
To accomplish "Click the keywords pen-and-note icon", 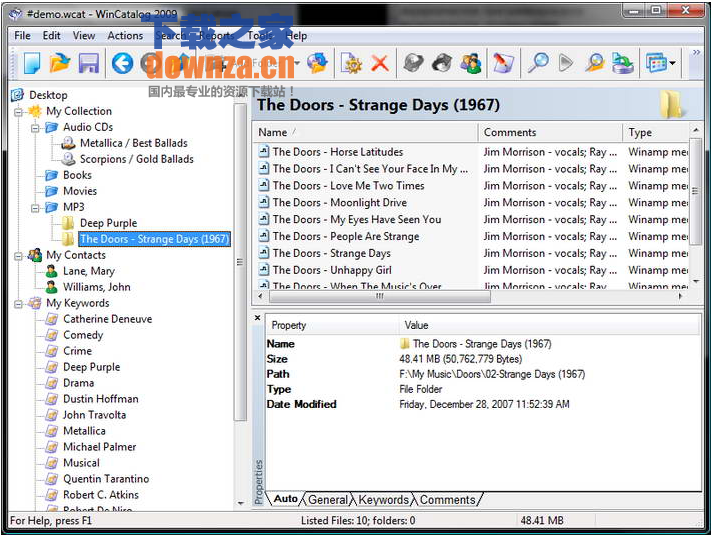I will [503, 63].
